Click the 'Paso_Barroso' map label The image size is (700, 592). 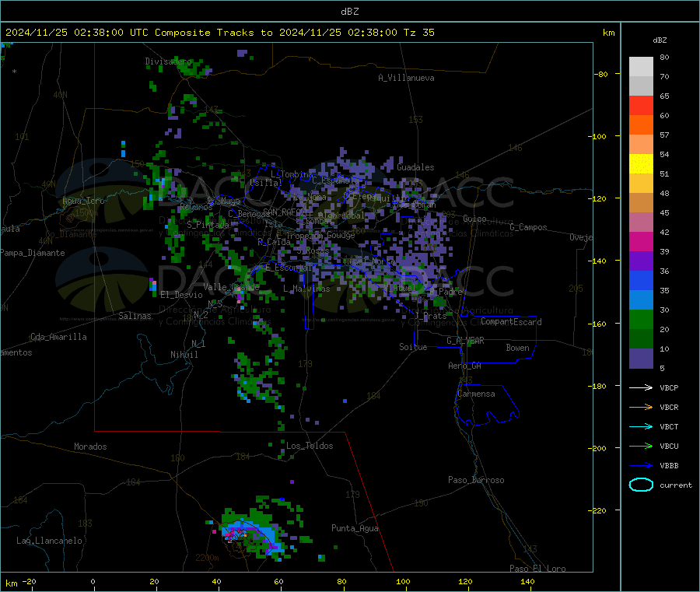pyautogui.click(x=476, y=480)
